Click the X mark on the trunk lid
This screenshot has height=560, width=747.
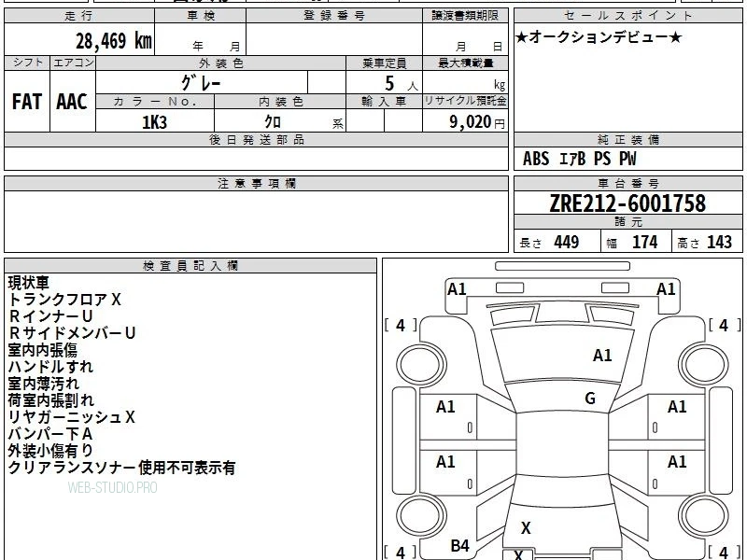point(526,527)
